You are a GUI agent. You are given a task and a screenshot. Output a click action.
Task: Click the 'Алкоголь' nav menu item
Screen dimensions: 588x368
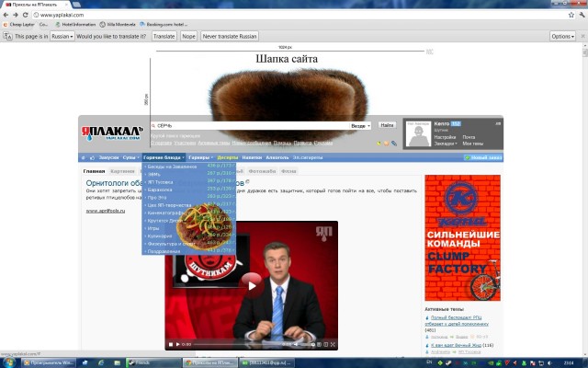[277, 157]
